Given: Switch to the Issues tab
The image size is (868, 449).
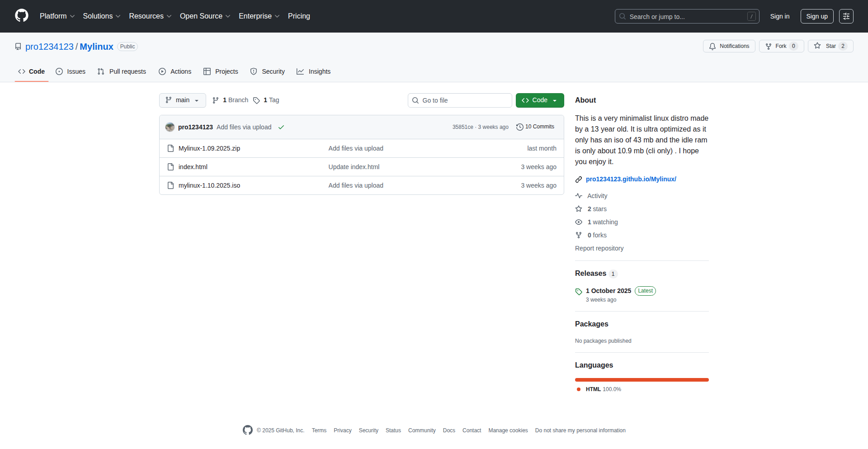Looking at the screenshot, I should click(71, 71).
